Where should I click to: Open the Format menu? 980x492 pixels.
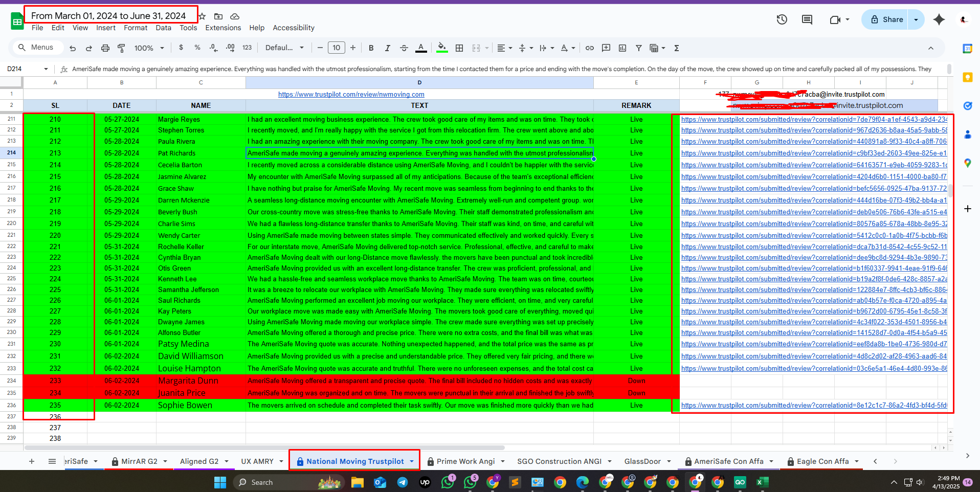[136, 28]
